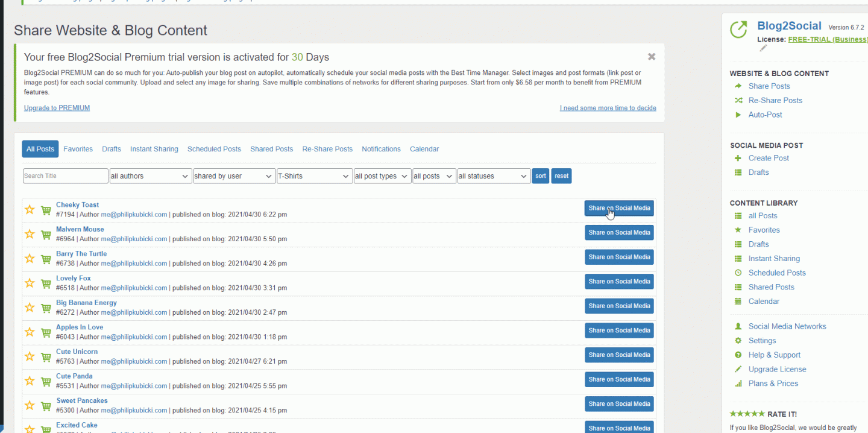Toggle the star beside Big Banana Energy
This screenshot has width=868, height=433.
coord(30,308)
